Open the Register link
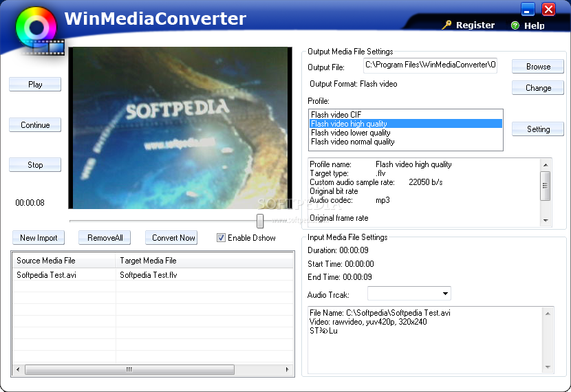This screenshot has width=571, height=392. coord(475,25)
